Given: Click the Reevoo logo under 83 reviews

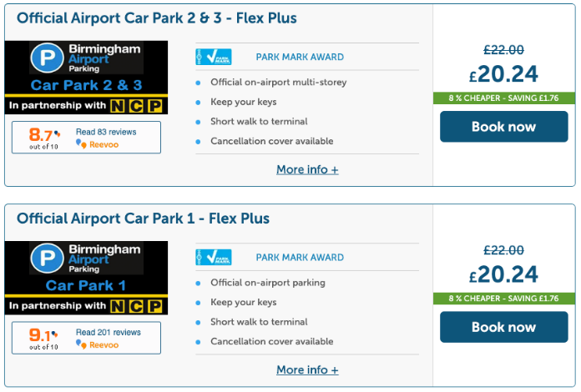Looking at the screenshot, I should click(100, 143).
